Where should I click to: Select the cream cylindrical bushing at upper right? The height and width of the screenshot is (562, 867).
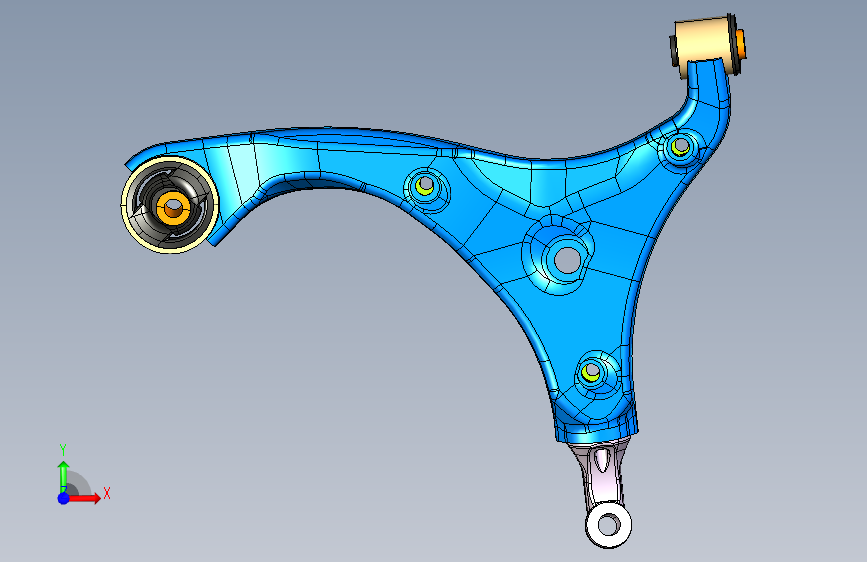tap(702, 43)
